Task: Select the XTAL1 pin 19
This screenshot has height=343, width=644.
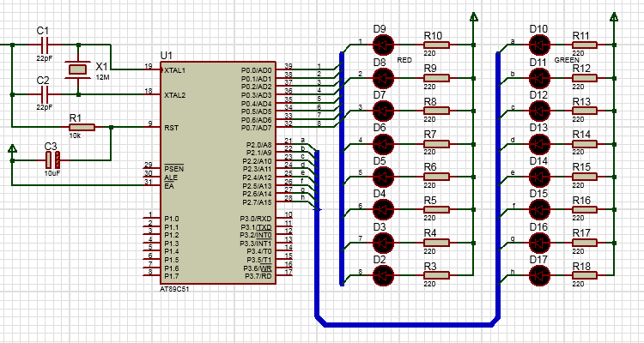Action: pos(152,69)
